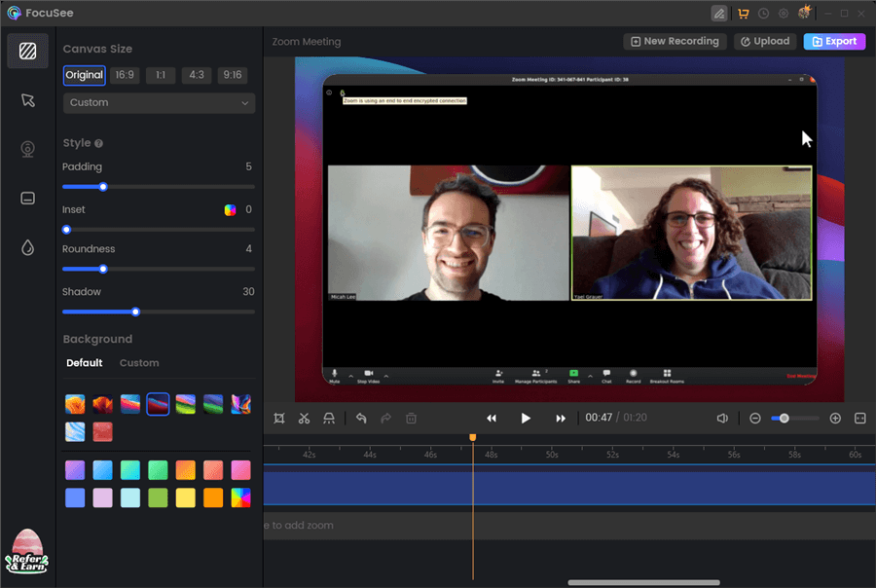Zoom out the timeline with minus icon
This screenshot has height=588, width=876.
[x=754, y=418]
